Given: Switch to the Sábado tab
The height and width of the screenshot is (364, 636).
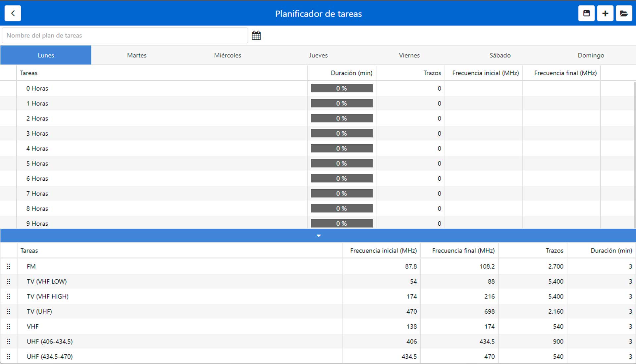Looking at the screenshot, I should pyautogui.click(x=500, y=55).
